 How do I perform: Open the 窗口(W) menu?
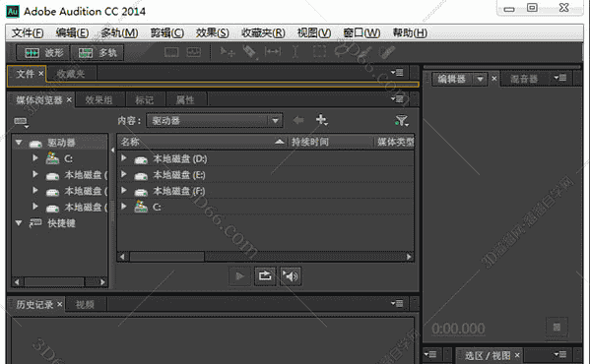pyautogui.click(x=361, y=33)
